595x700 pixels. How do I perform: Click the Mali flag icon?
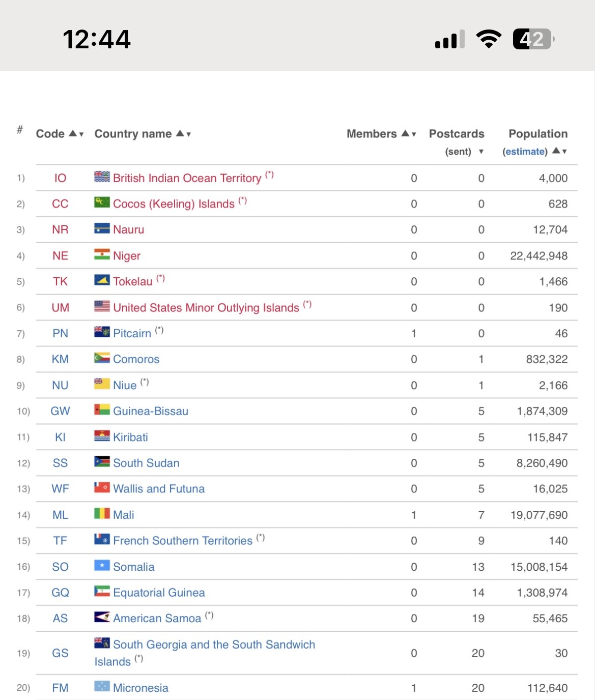[102, 513]
